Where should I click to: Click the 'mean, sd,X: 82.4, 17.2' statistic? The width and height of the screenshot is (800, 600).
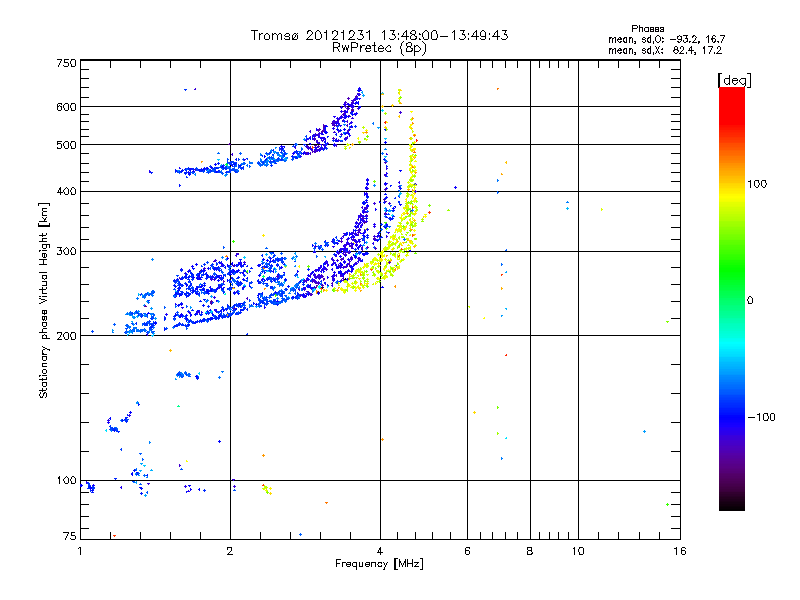tap(665, 50)
